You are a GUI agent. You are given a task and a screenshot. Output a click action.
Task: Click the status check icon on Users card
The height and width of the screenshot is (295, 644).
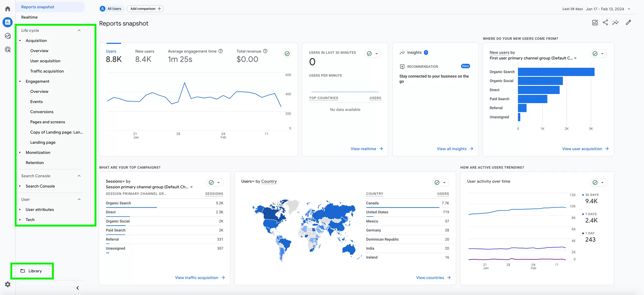287,54
